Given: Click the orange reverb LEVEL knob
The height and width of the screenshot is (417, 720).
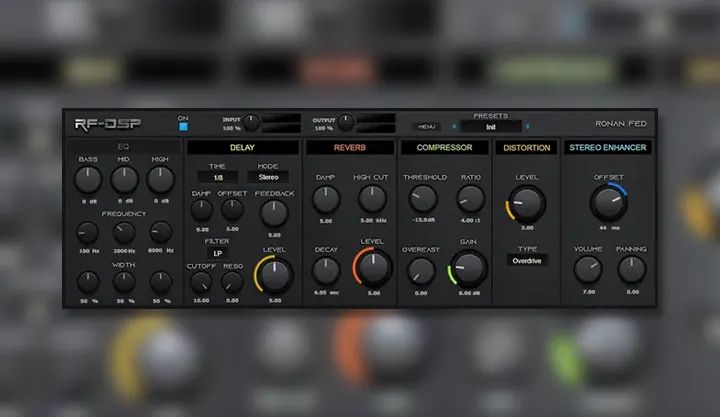Looking at the screenshot, I should pos(373,267).
